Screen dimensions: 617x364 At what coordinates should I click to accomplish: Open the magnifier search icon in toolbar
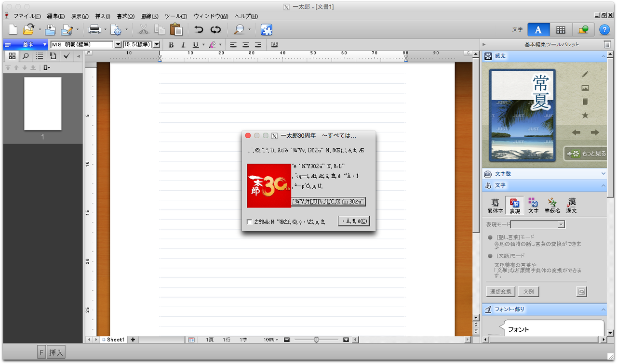pos(239,29)
